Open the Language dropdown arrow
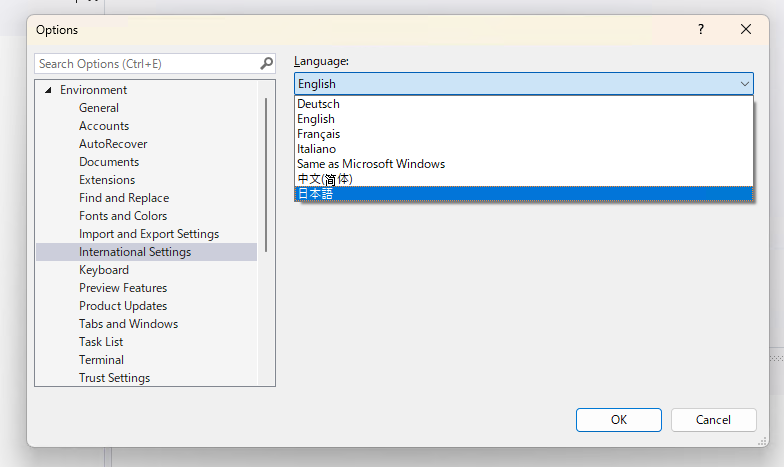Viewport: 784px width, 467px height. pyautogui.click(x=744, y=85)
